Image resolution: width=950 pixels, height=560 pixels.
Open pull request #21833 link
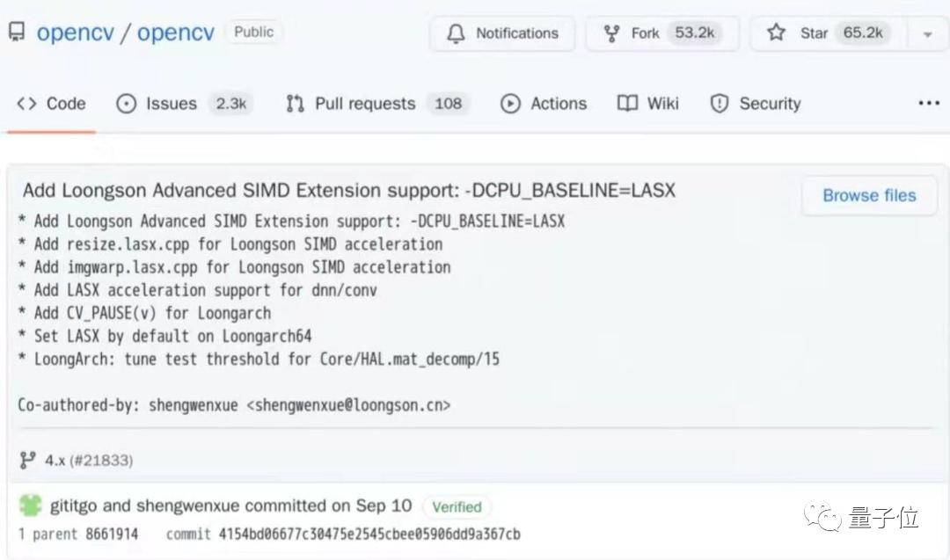click(x=101, y=461)
